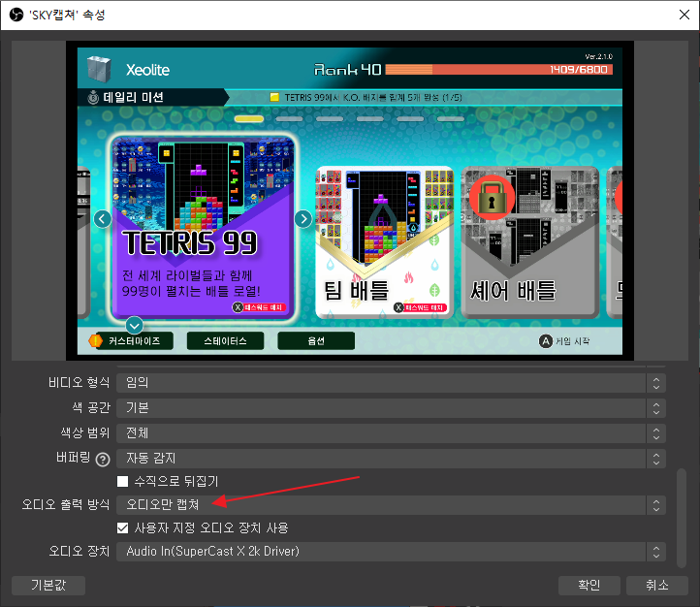
Task: Select the 팀 배틀 mode card
Action: click(x=384, y=242)
